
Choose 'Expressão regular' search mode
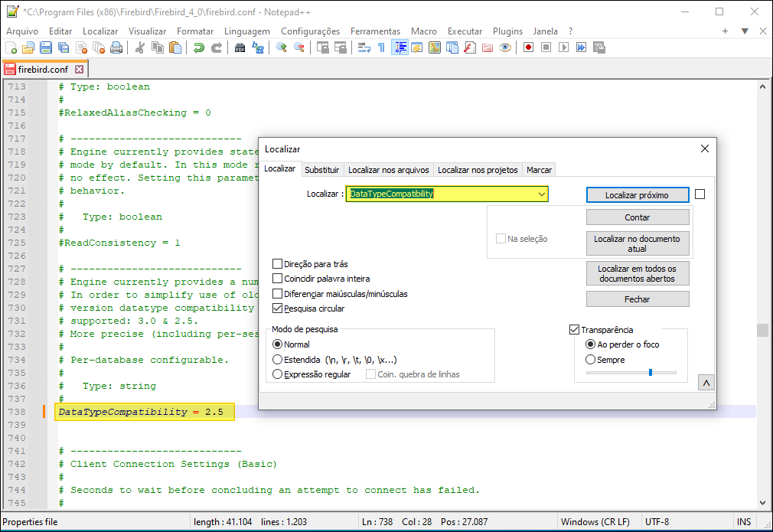[x=278, y=374]
